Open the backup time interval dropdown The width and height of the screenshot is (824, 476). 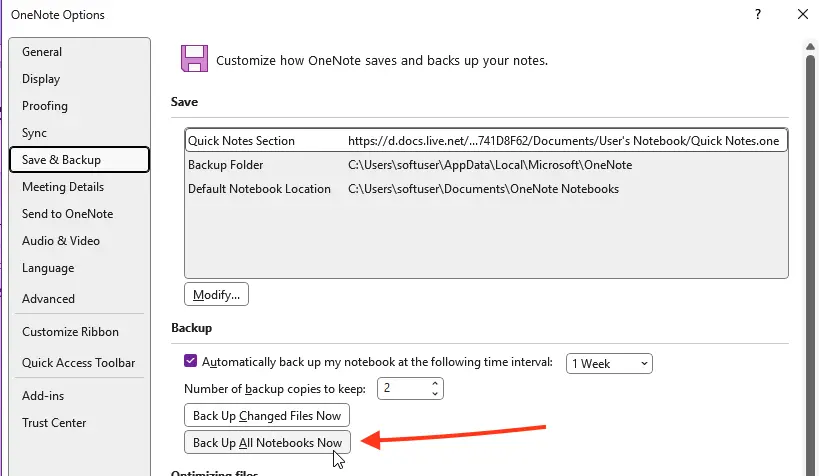pos(610,363)
